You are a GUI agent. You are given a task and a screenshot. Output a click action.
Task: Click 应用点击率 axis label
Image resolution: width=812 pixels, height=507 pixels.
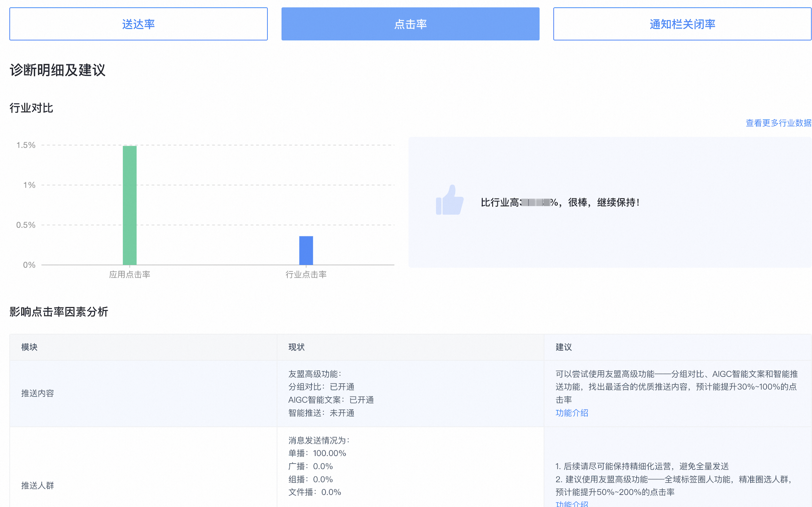click(130, 275)
